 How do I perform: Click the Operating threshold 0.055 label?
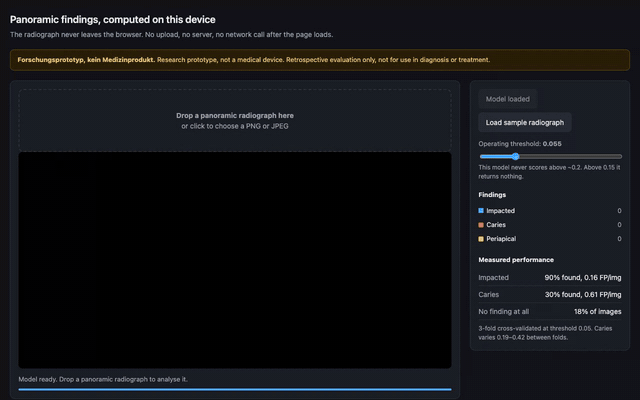pyautogui.click(x=520, y=144)
